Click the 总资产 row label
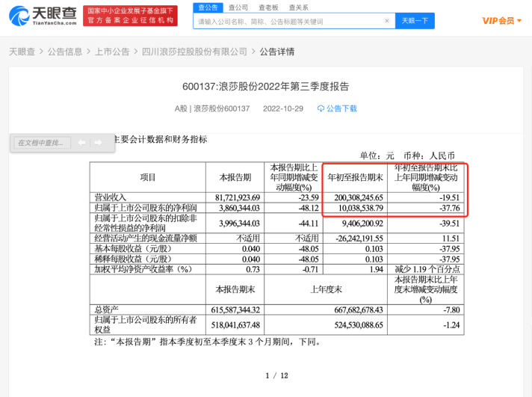The image size is (532, 397). 106,310
